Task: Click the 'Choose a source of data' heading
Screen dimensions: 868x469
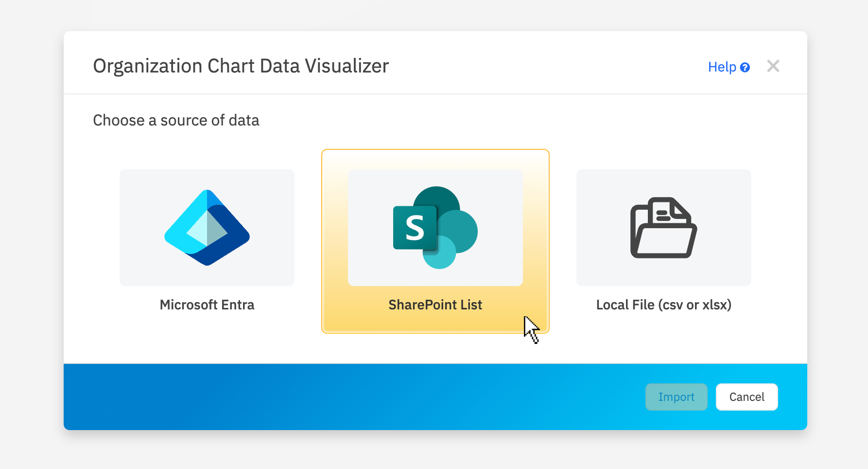Action: 176,120
